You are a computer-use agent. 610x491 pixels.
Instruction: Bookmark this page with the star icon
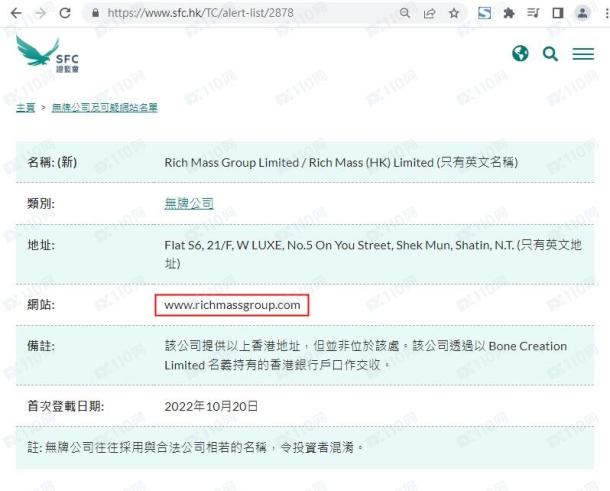click(454, 14)
